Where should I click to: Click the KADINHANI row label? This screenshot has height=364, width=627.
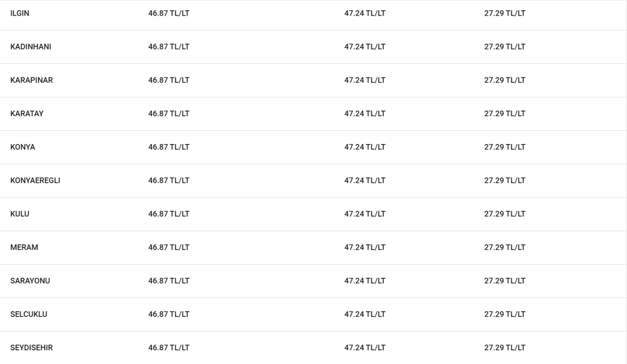(31, 47)
